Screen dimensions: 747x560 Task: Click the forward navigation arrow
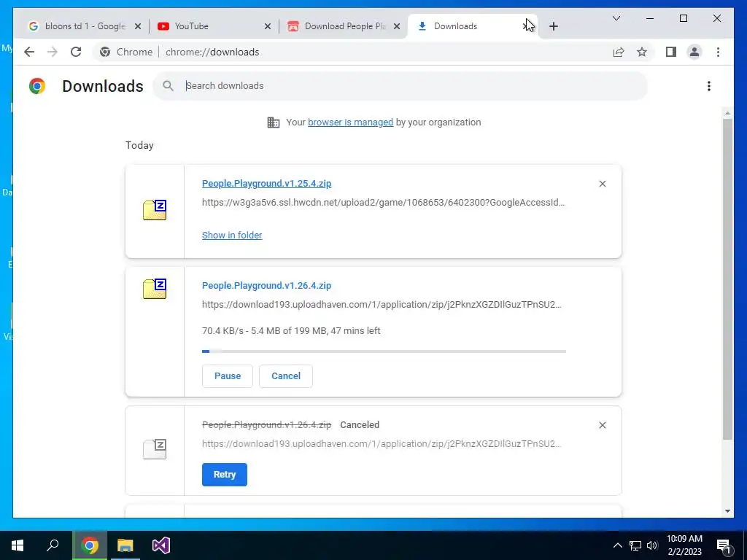click(x=53, y=52)
